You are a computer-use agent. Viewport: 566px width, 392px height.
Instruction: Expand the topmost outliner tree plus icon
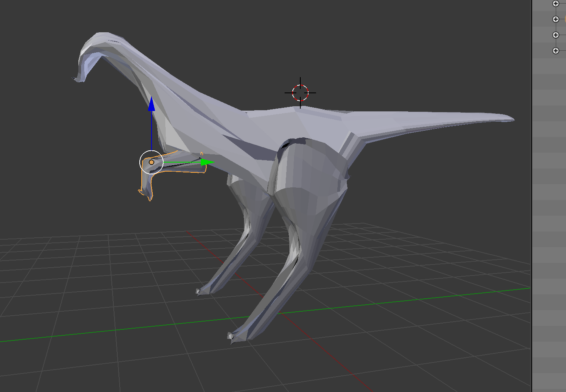tap(556, 4)
